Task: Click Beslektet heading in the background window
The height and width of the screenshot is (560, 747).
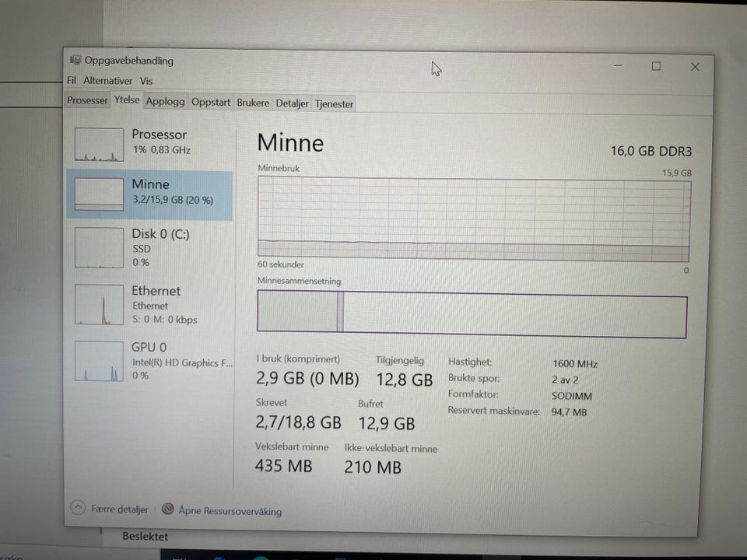Action: [x=145, y=536]
